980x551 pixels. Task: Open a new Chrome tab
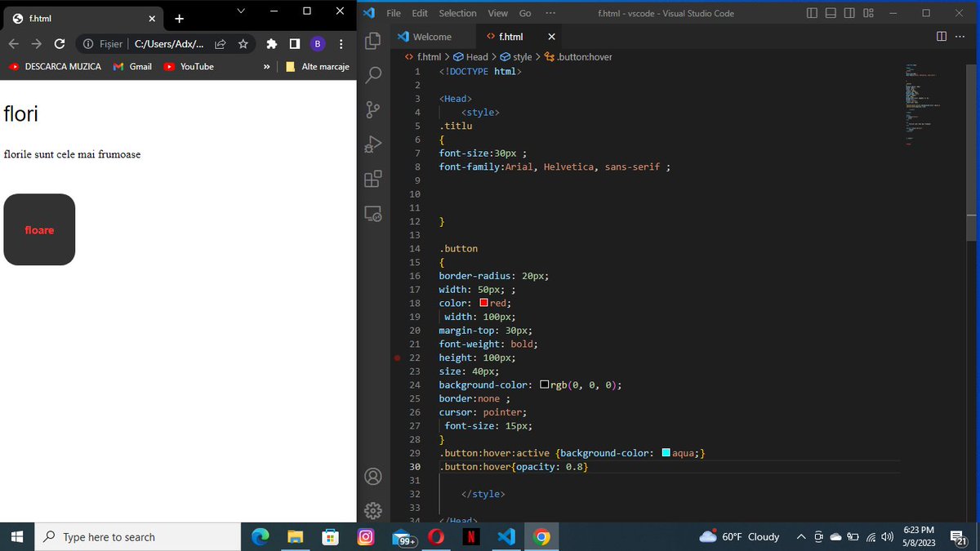coord(179,19)
